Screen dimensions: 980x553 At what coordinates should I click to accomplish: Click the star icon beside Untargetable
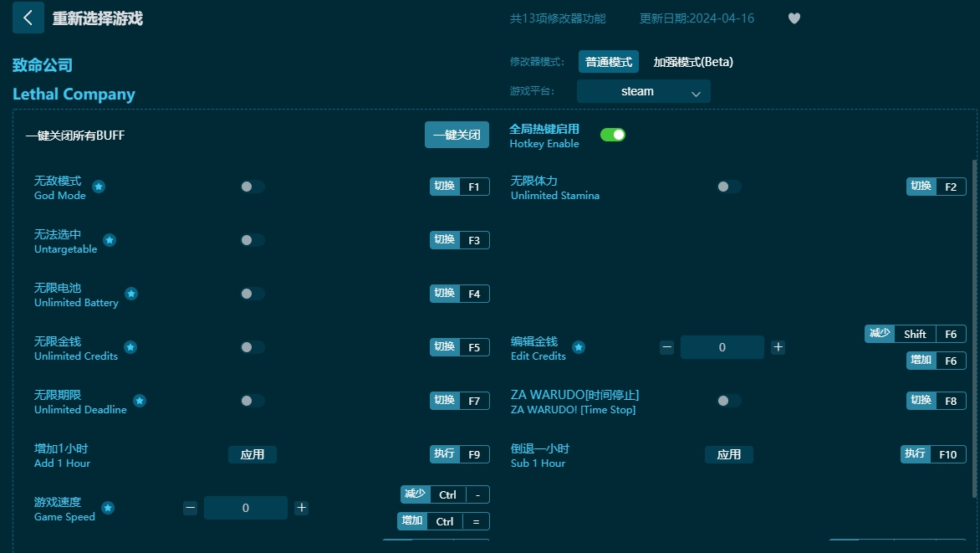(110, 240)
